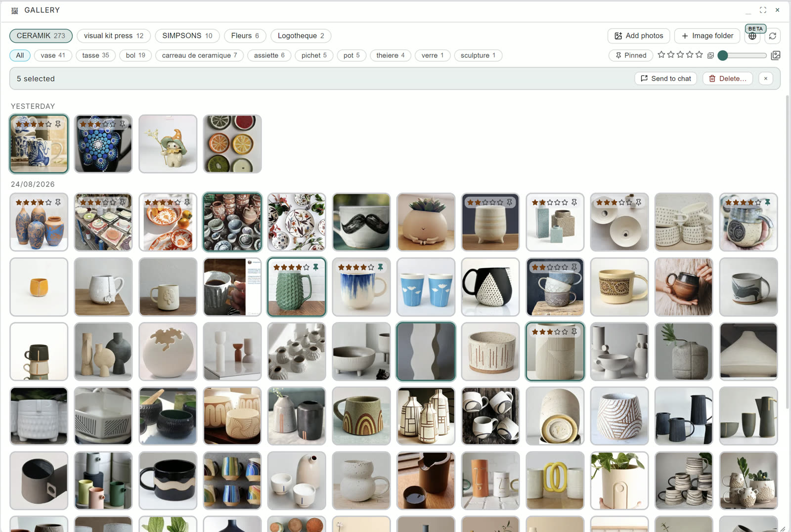Filter by the theiere tag
This screenshot has width=791, height=532.
pos(391,55)
